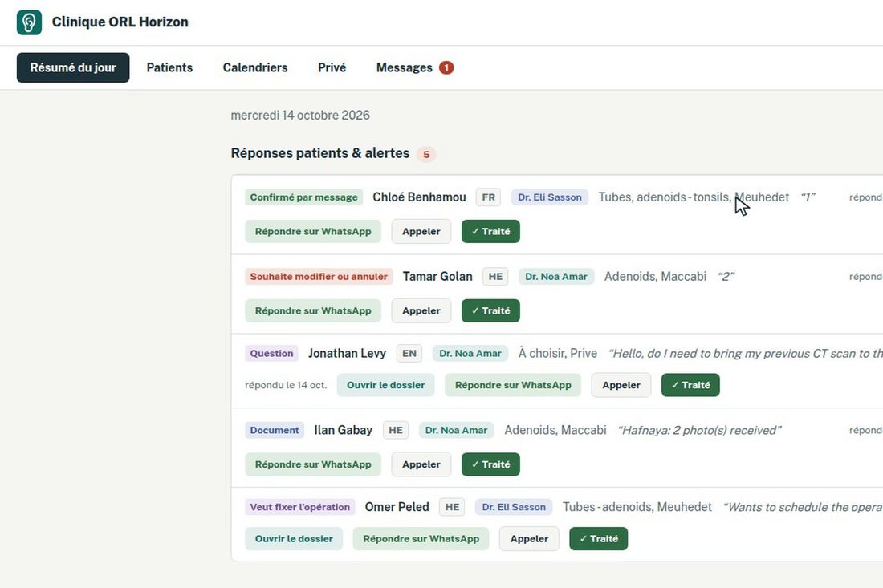This screenshot has height=588, width=883.
Task: Click the Dr. Eli Sasson tag for Chloé Benhamou
Action: click(x=550, y=197)
